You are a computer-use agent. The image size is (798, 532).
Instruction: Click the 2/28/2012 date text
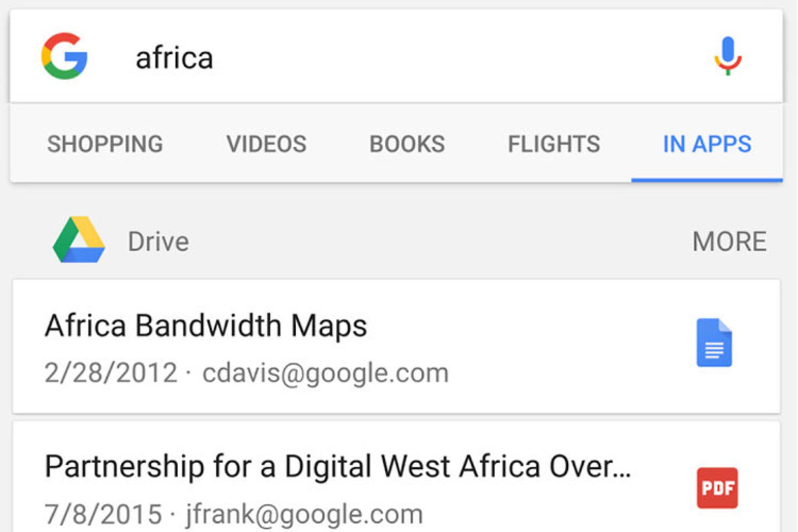coord(111,373)
